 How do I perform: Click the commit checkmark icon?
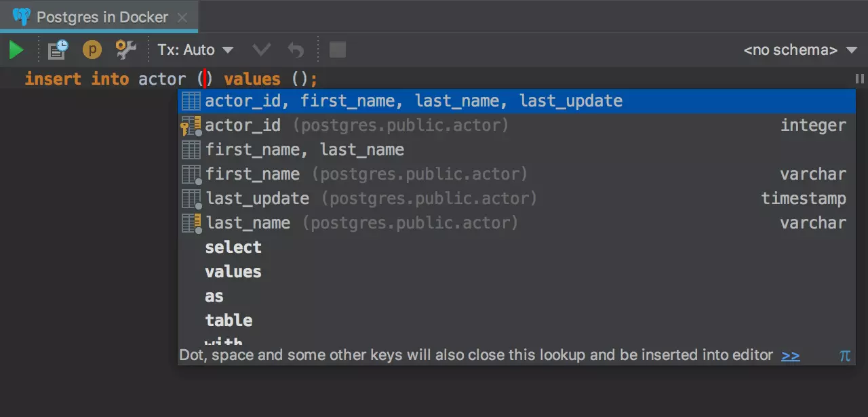pyautogui.click(x=261, y=49)
